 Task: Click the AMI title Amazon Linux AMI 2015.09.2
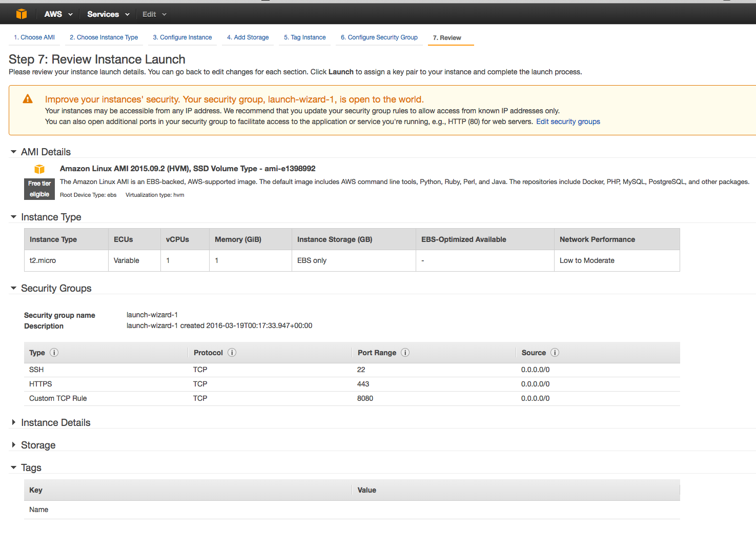(x=188, y=169)
